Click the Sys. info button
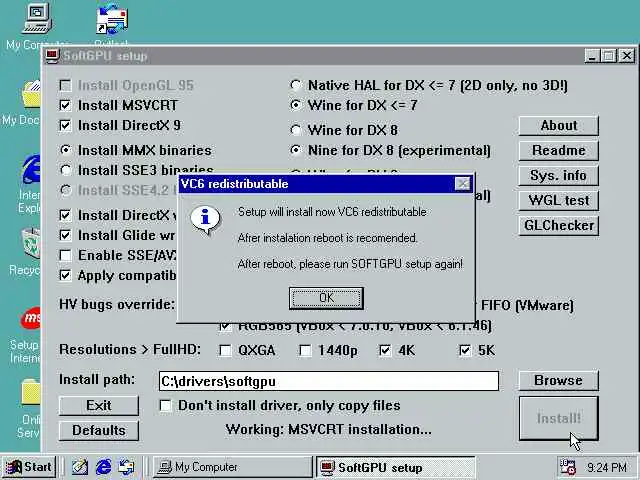Image resolution: width=640 pixels, height=480 pixels. pyautogui.click(x=558, y=176)
